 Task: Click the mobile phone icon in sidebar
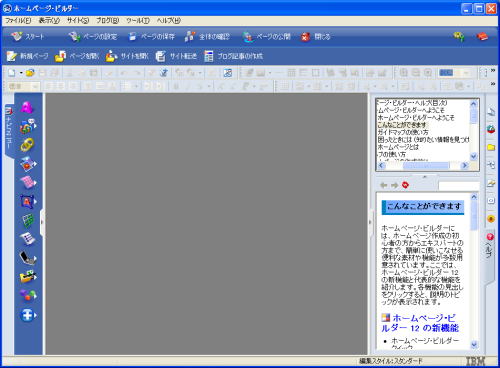click(27, 258)
